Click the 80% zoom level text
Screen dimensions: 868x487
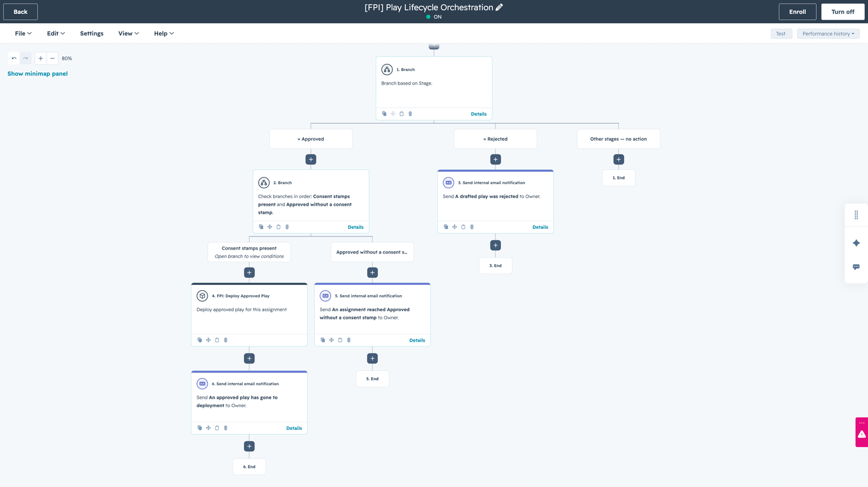67,58
